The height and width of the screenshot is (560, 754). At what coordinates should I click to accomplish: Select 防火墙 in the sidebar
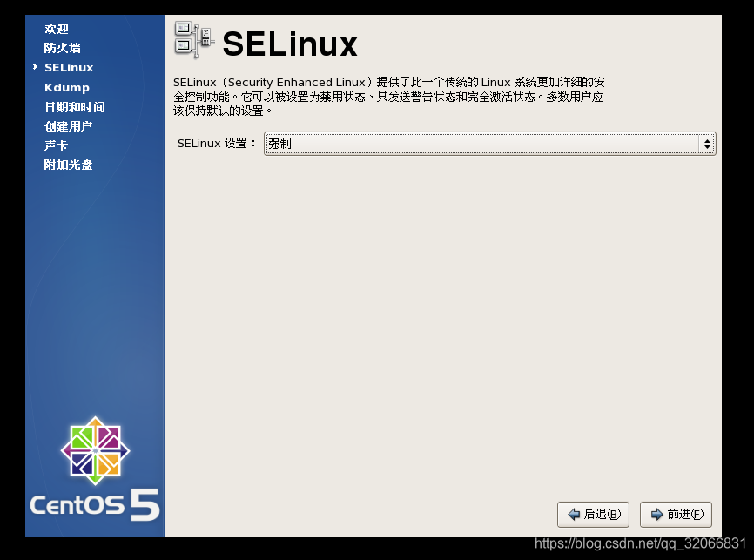pyautogui.click(x=63, y=48)
